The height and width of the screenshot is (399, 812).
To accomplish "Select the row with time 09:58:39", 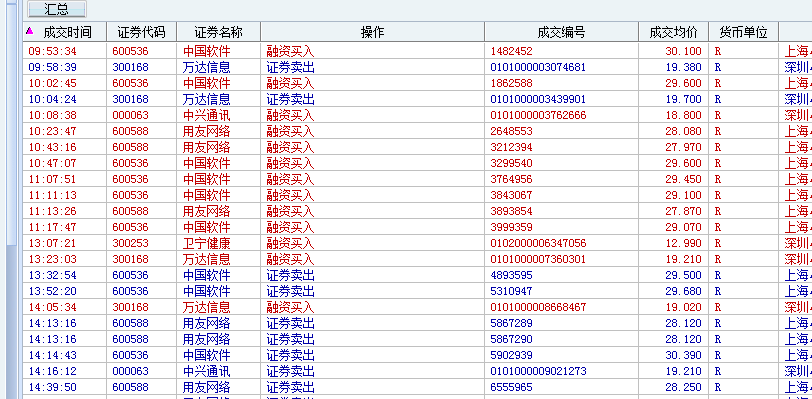I will 417,67.
